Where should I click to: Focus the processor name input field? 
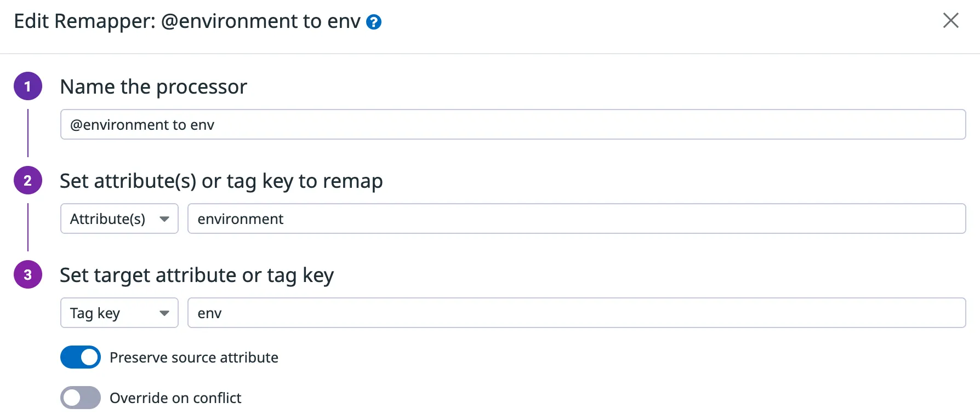[512, 124]
